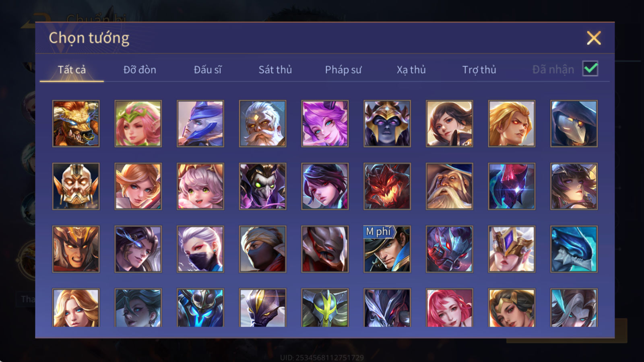Image resolution: width=644 pixels, height=362 pixels.
Task: Select the red demon dragon hero portrait
Action: tap(387, 186)
